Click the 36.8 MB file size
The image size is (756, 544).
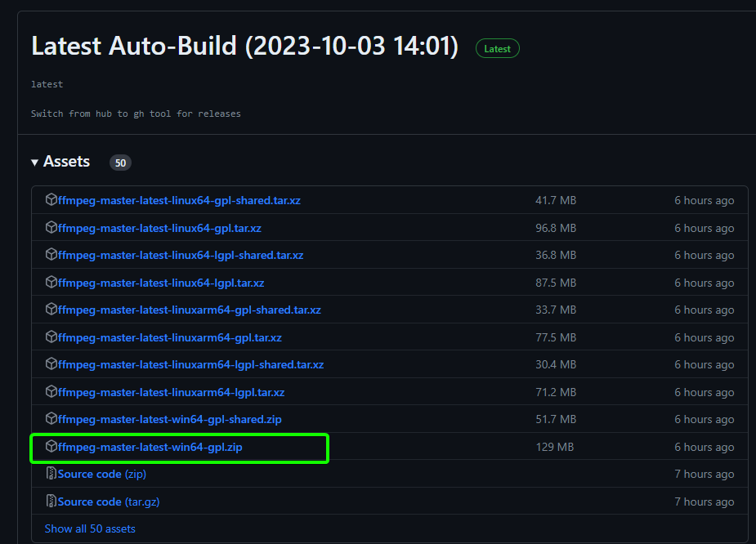[x=556, y=255]
